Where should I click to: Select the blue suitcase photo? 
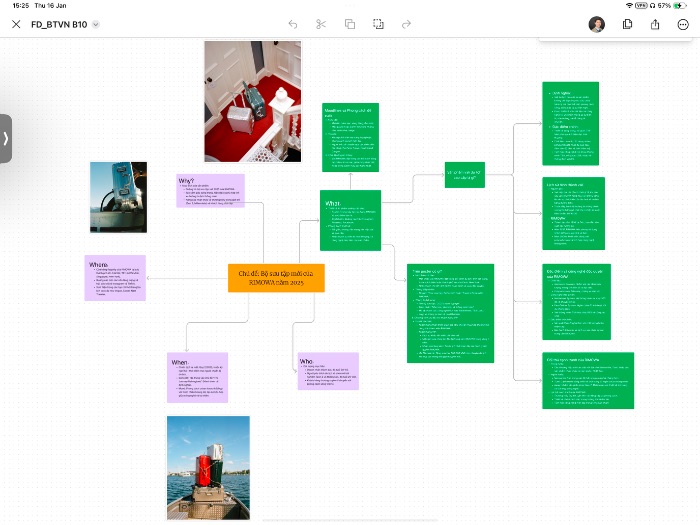(118, 197)
